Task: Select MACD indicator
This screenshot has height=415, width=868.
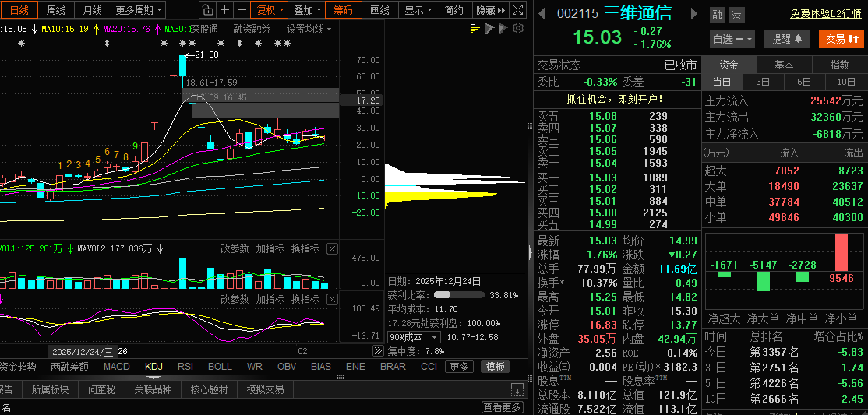Action: [117, 366]
